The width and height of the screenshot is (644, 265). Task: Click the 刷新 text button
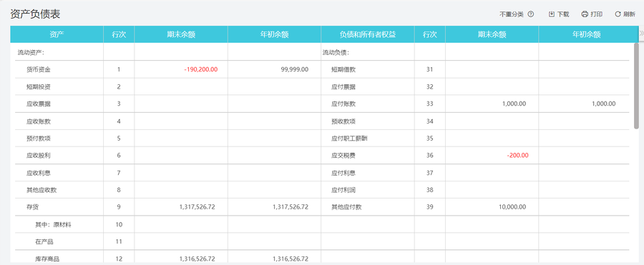[x=629, y=14]
